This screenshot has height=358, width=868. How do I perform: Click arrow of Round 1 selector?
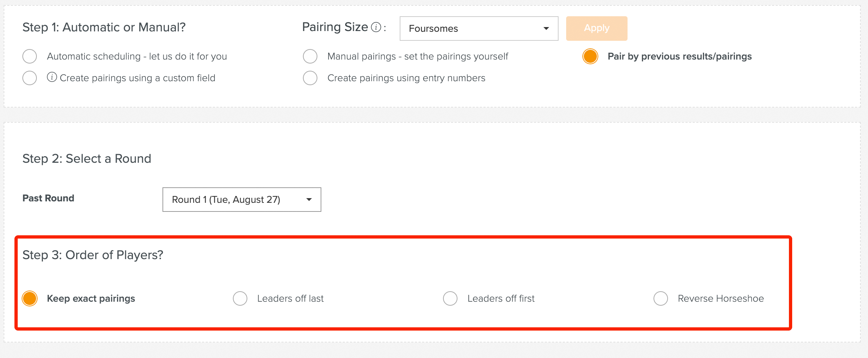click(309, 200)
